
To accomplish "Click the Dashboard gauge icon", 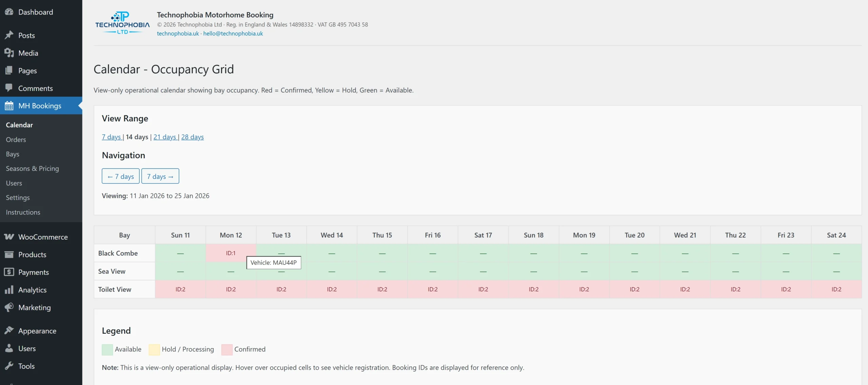I will click(9, 12).
